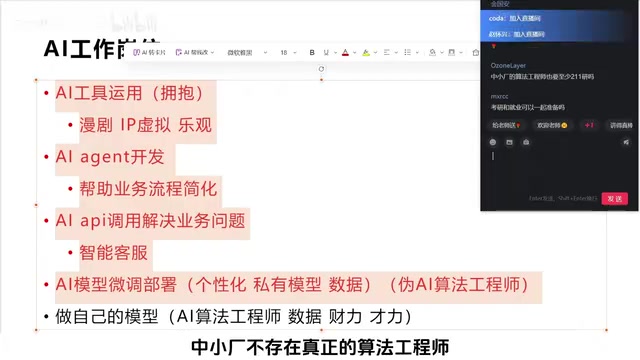The width and height of the screenshot is (640, 360).
Task: Apply the red font color
Action: click(345, 53)
